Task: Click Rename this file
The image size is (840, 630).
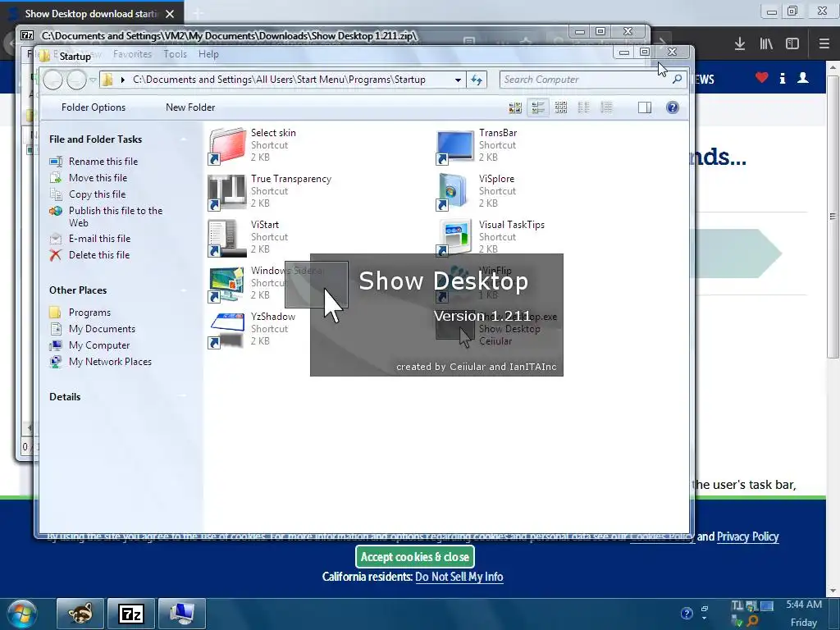Action: pos(103,162)
